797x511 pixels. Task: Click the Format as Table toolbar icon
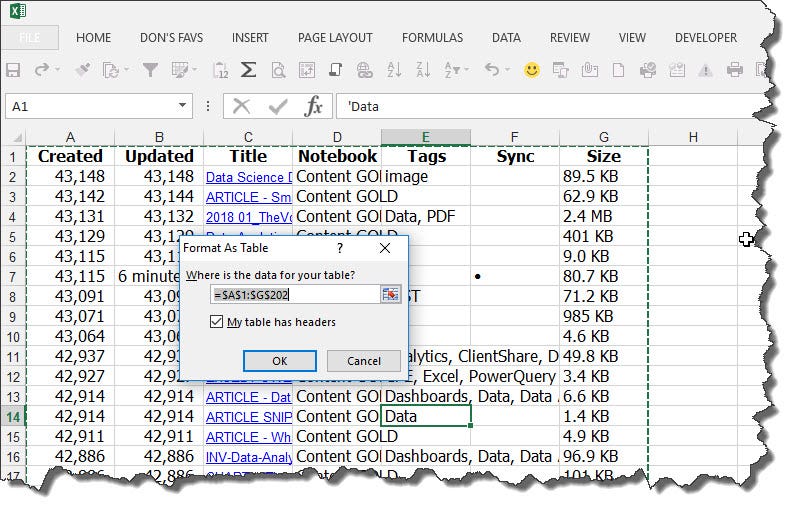click(x=179, y=70)
